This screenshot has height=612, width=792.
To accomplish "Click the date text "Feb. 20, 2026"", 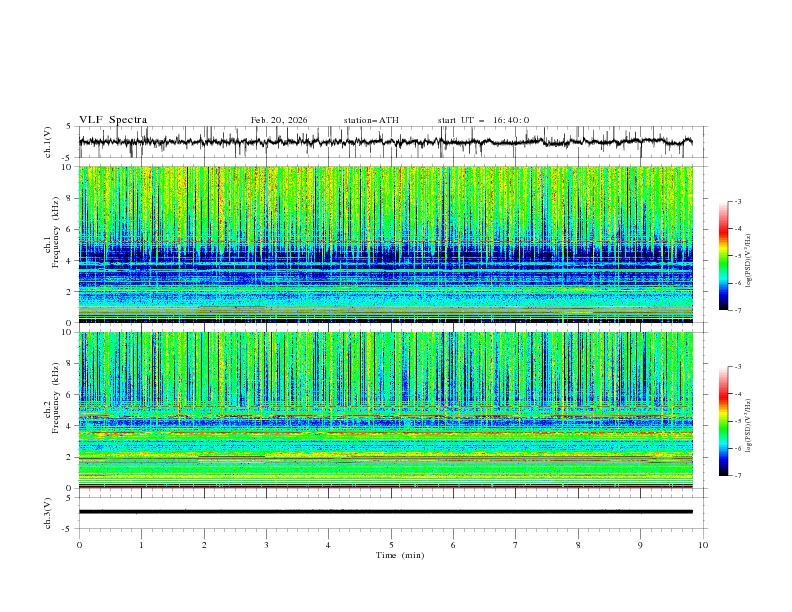I will 279,120.
